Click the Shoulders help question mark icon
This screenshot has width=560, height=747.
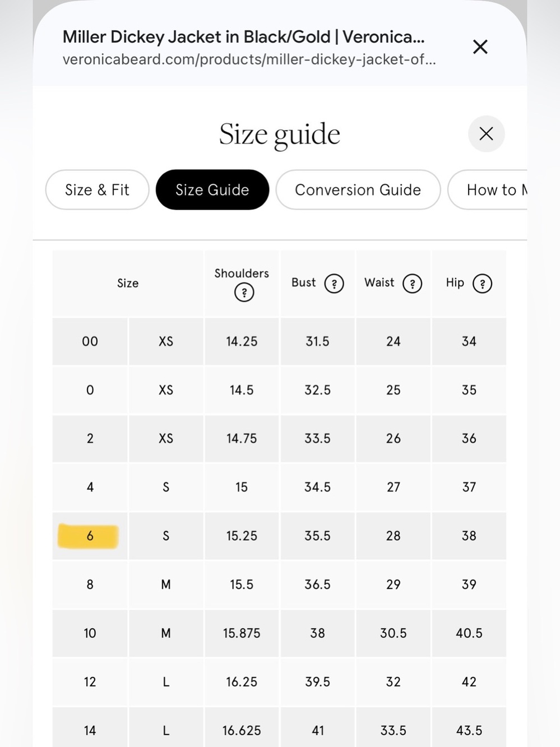coord(244,293)
